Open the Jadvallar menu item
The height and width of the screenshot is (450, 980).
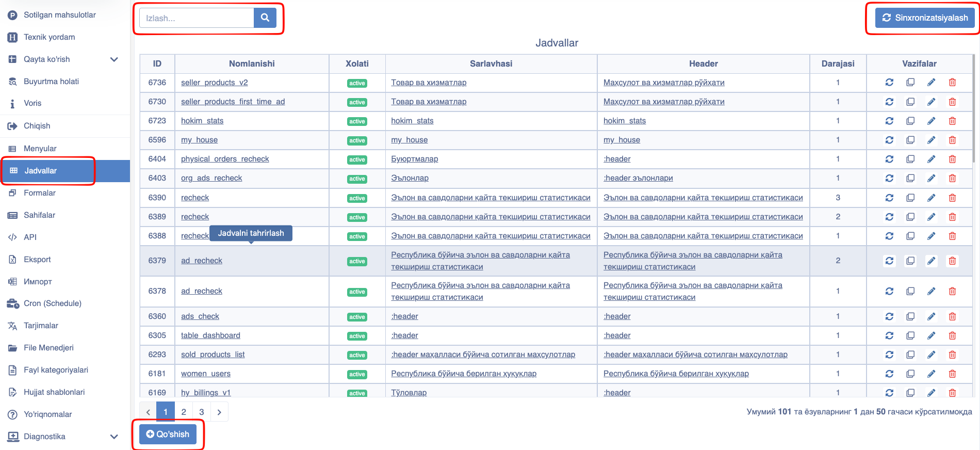pyautogui.click(x=65, y=171)
